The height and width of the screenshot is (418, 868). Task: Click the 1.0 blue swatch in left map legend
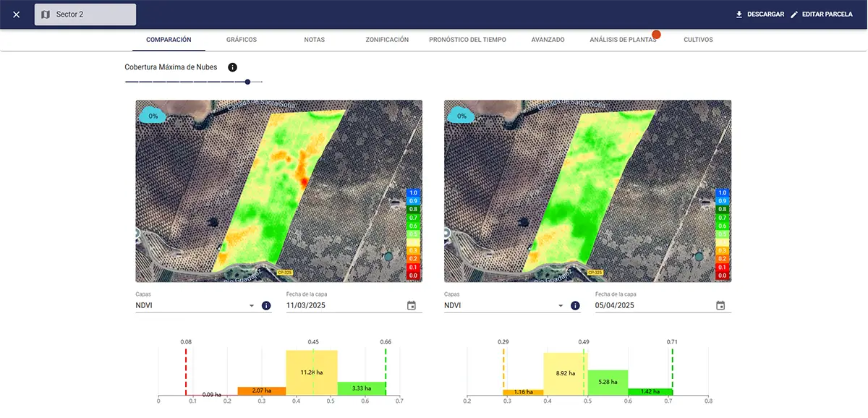[413, 193]
